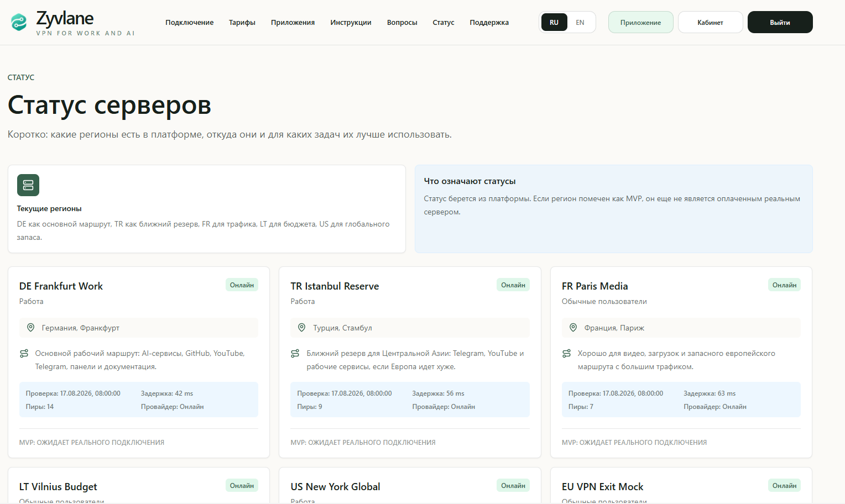The height and width of the screenshot is (504, 845).
Task: Click the Что означают статусы heading
Action: pos(470,181)
